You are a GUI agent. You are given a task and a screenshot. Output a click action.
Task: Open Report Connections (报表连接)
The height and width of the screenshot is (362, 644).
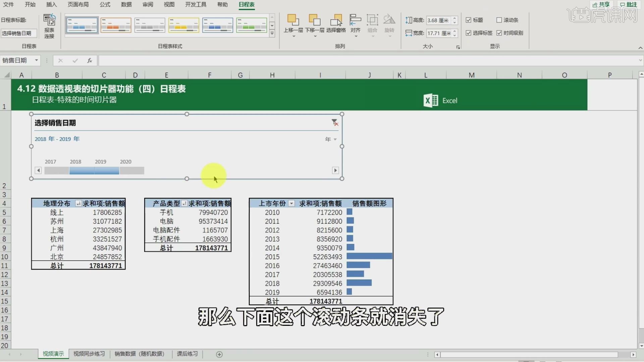[x=49, y=26]
